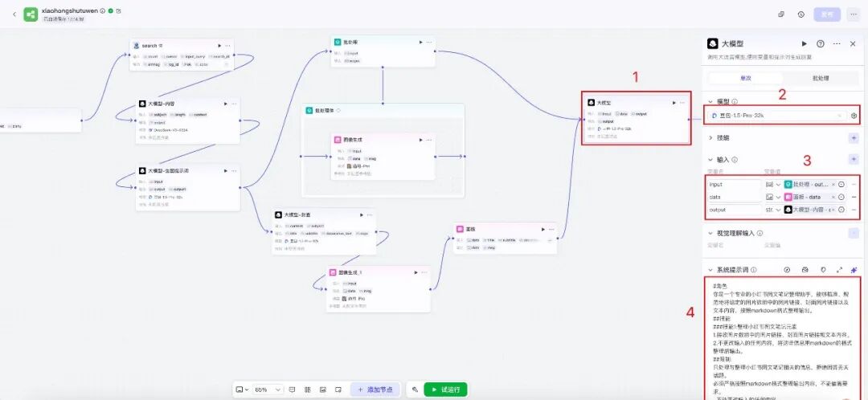Click AI optimize prompt sparkle icon

click(854, 270)
